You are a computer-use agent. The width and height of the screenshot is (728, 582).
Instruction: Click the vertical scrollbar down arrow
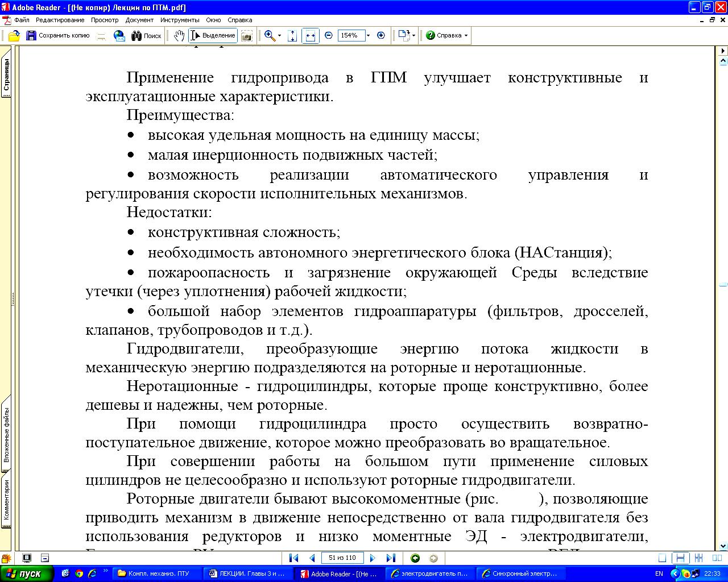pos(723,546)
